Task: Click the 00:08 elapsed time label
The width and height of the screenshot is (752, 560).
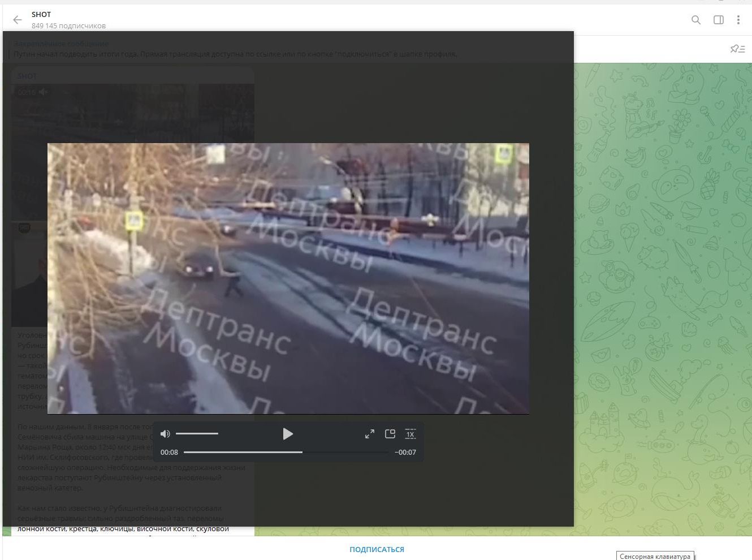Action: pyautogui.click(x=169, y=453)
